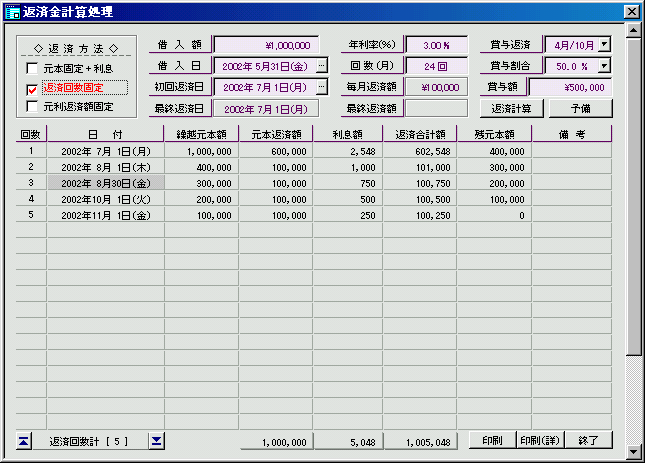Uncheck the 返済回数固定 option
Screen dimensions: 645x463
pos(32,89)
